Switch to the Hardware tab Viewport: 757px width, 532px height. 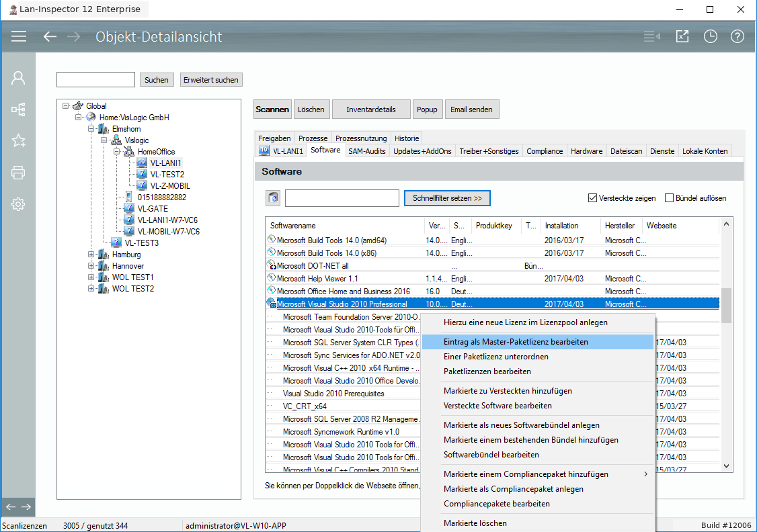[587, 151]
